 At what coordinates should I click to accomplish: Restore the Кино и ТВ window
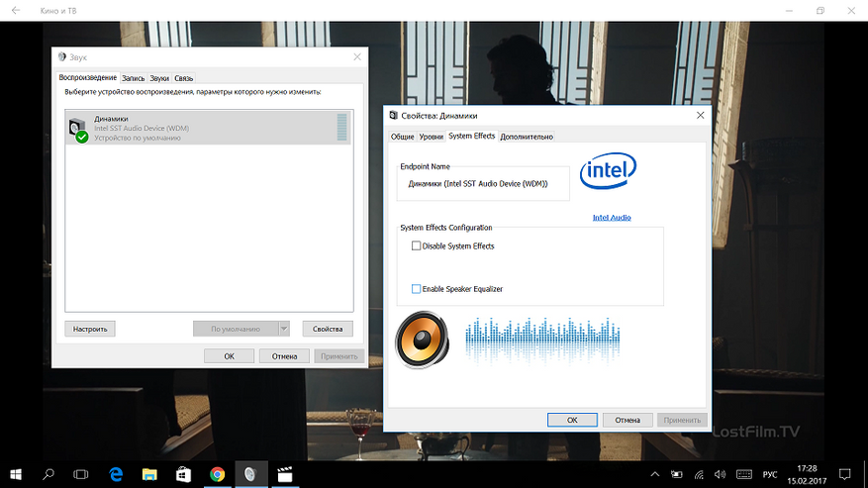(820, 11)
